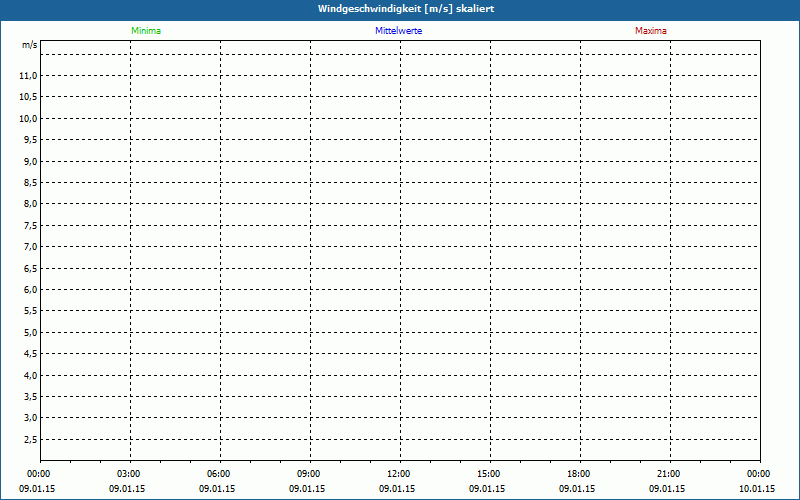The height and width of the screenshot is (500, 800).
Task: Select the Mittelwerte legend label
Action: click(x=398, y=31)
